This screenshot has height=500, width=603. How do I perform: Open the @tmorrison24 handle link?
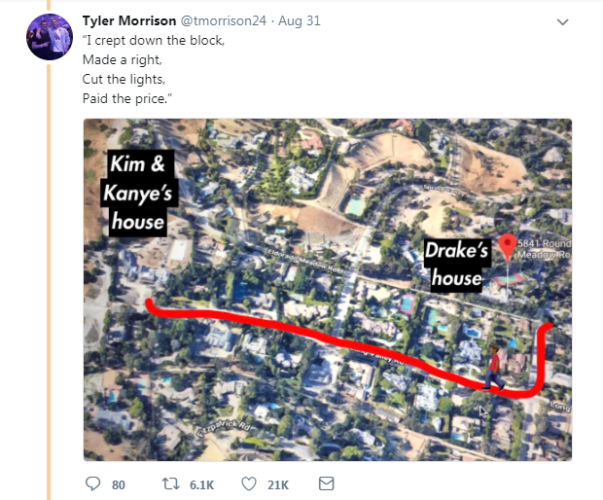[x=221, y=21]
